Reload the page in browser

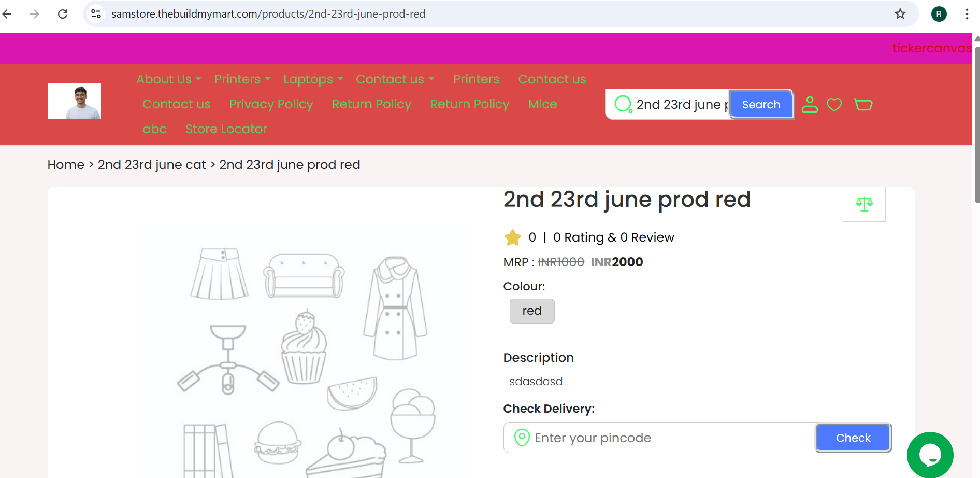click(63, 14)
